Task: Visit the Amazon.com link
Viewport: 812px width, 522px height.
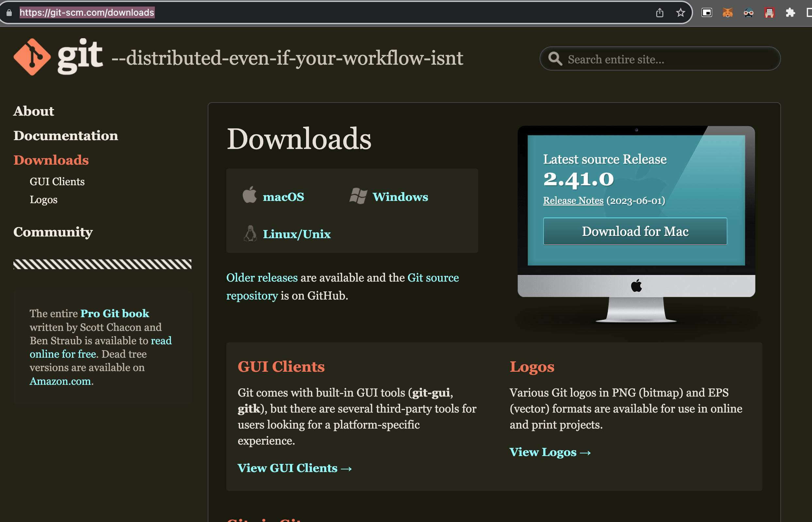Action: (x=60, y=381)
